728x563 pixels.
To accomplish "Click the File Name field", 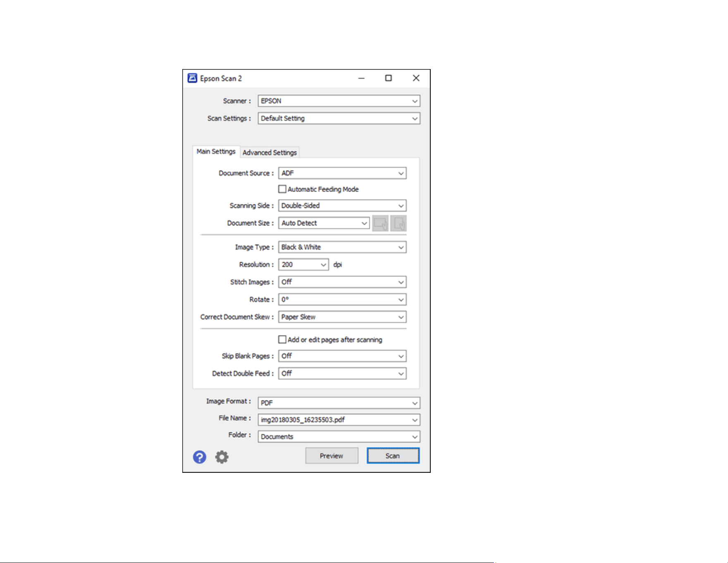I will pyautogui.click(x=339, y=420).
